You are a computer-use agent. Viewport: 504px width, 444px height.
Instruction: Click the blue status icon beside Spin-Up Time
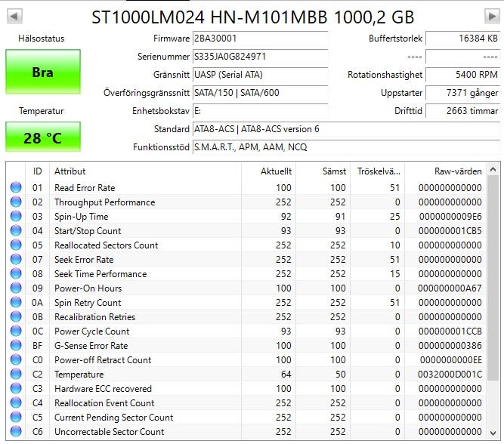click(16, 217)
